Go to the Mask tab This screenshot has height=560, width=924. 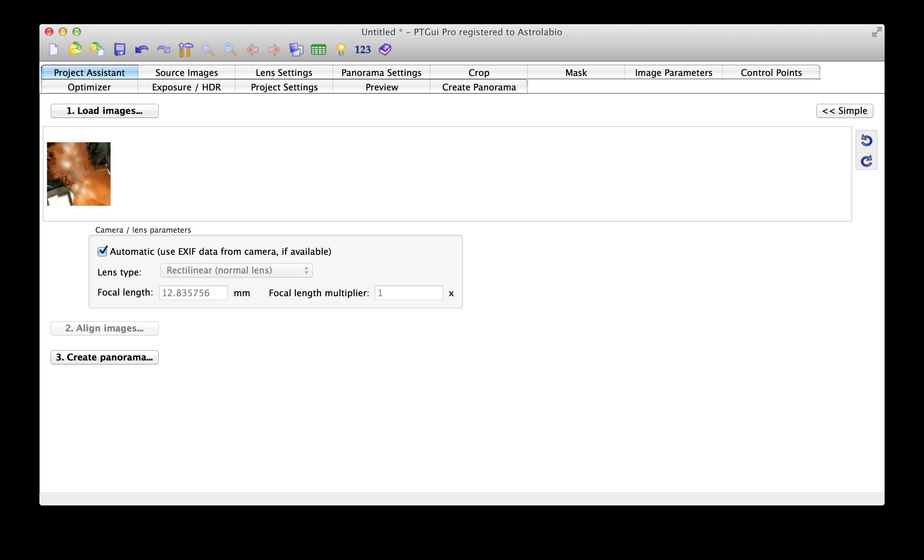click(576, 72)
